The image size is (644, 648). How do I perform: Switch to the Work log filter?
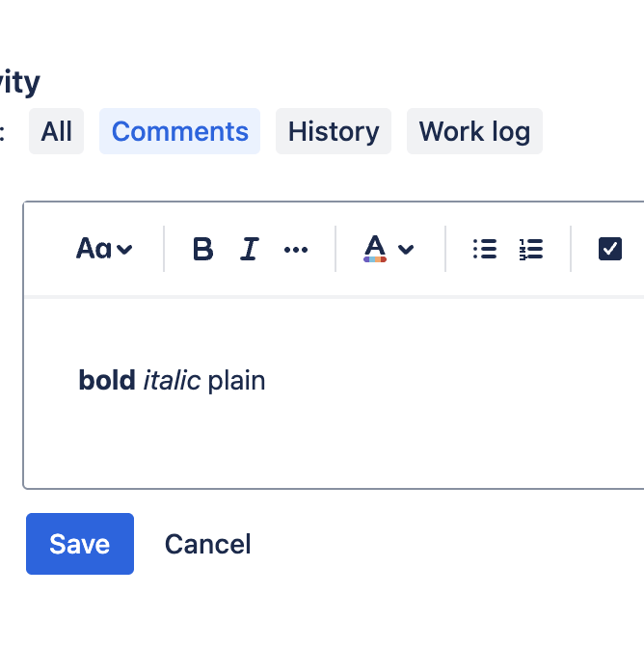(x=474, y=131)
